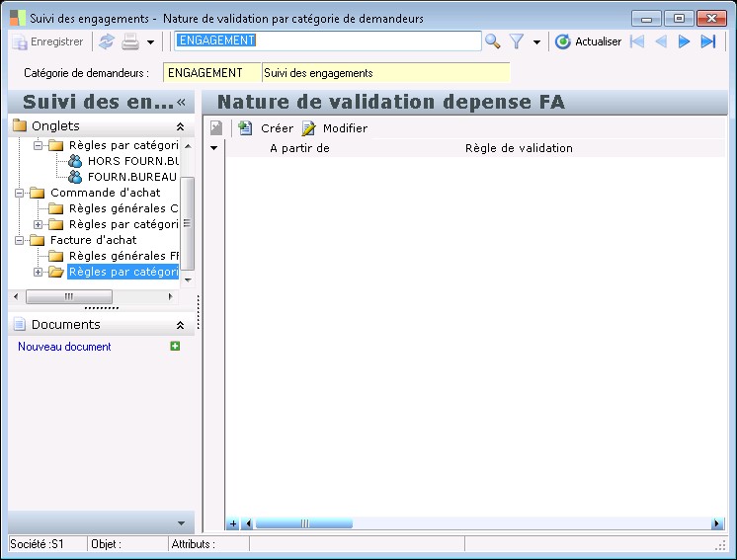
Task: Click the bottom panel down arrow
Action: click(x=182, y=523)
